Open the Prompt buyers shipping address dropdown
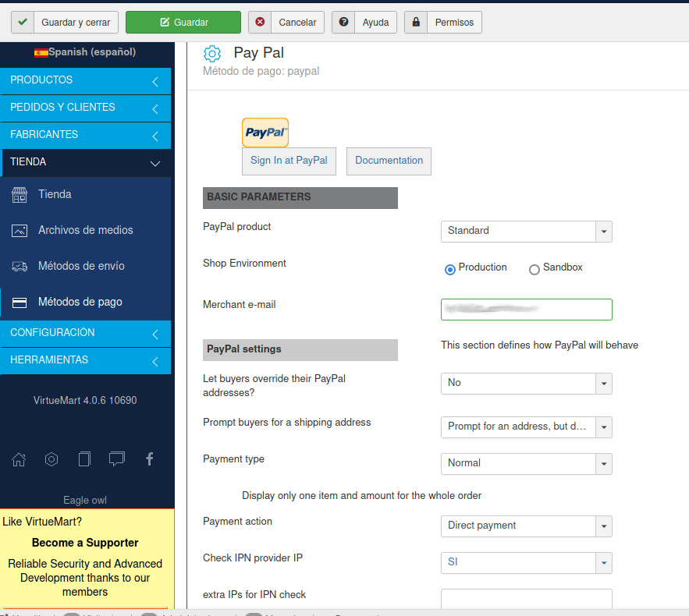This screenshot has width=689, height=616. 527,427
